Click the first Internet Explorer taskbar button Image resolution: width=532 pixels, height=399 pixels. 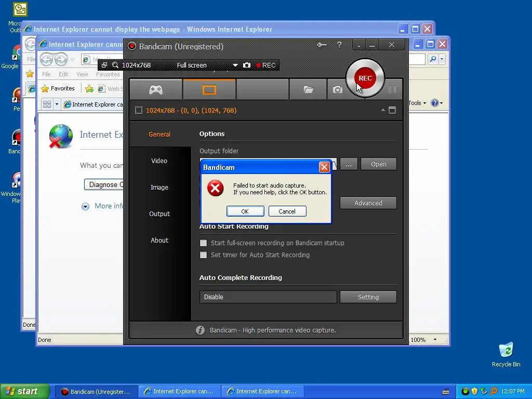pos(179,392)
